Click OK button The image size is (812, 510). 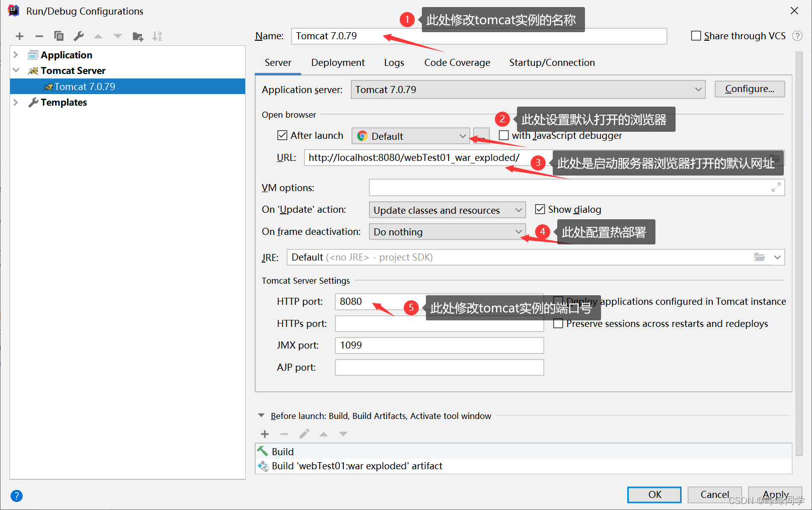tap(654, 494)
